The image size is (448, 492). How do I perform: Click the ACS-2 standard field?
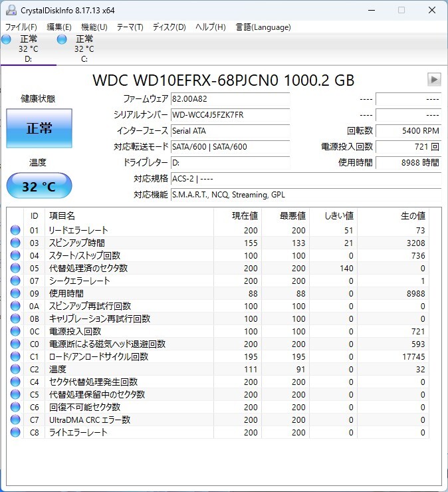tap(306, 179)
